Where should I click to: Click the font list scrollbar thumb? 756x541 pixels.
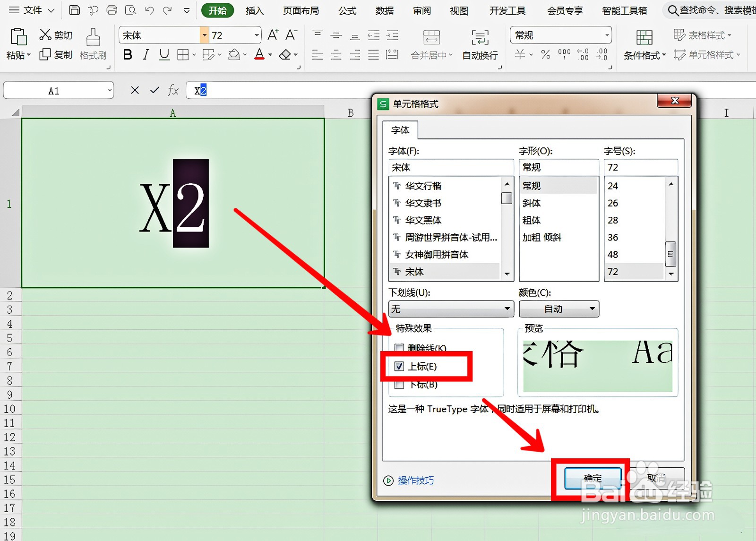click(507, 198)
